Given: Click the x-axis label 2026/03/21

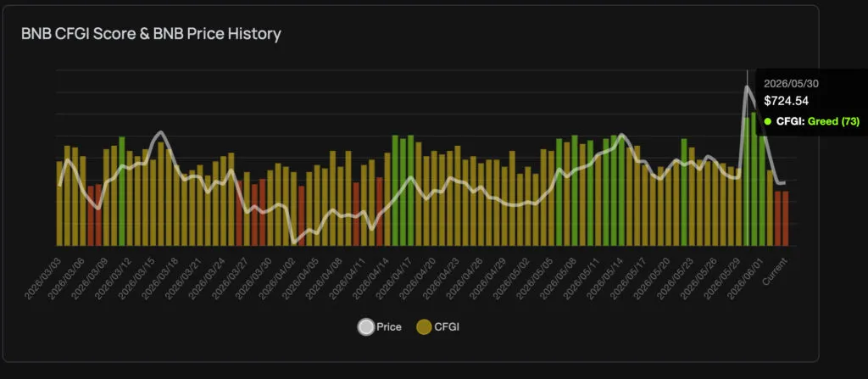Looking at the screenshot, I should tap(184, 279).
